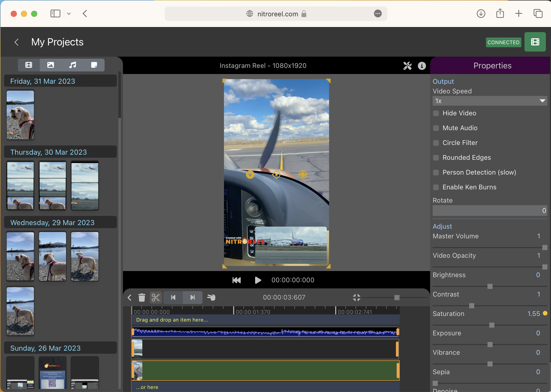Jump to previous clip edge
Viewport: 551px width, 392px height.
(x=173, y=298)
